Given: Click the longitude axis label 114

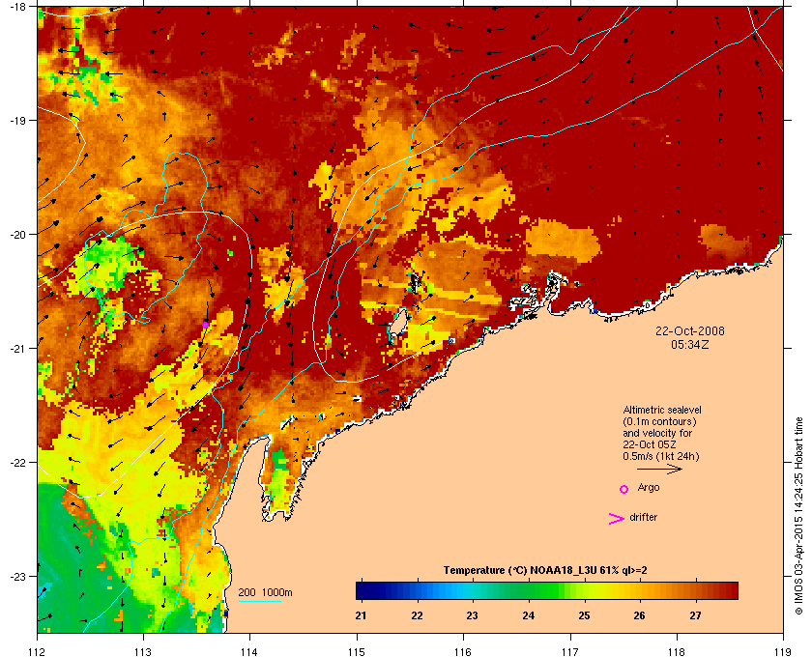Looking at the screenshot, I should [x=249, y=652].
